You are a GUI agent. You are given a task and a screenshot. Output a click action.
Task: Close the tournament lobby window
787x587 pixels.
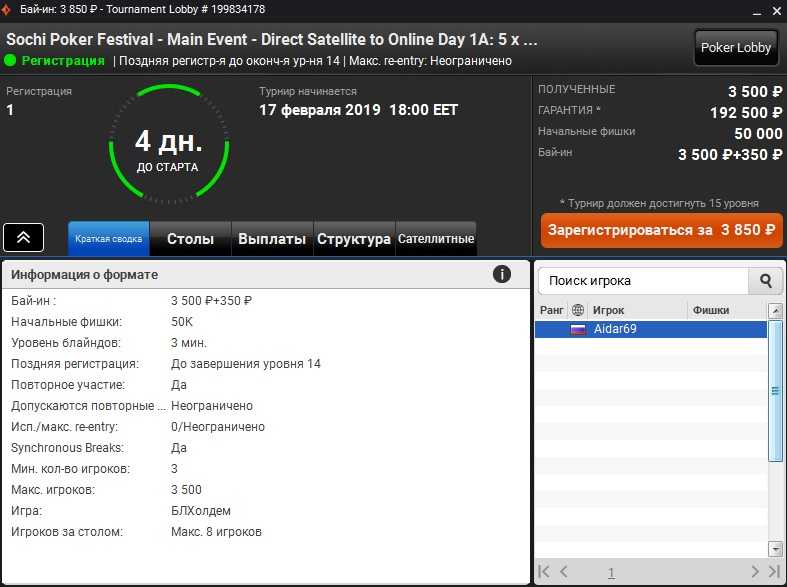(776, 11)
